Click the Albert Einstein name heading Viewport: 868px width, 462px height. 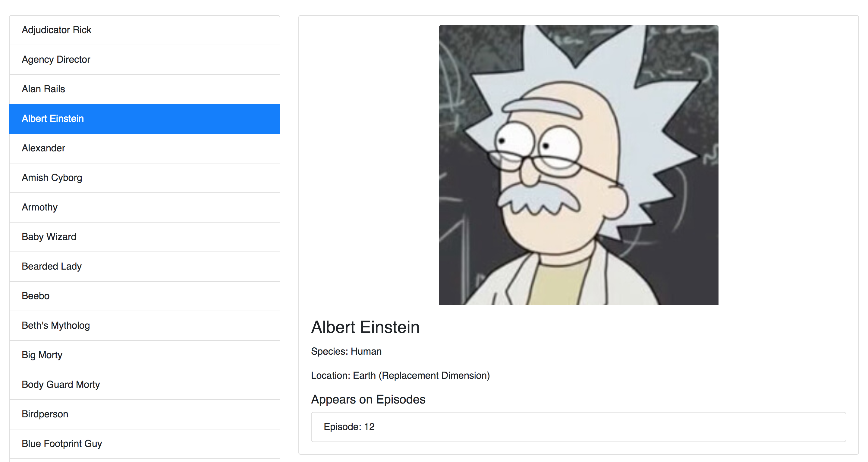365,327
